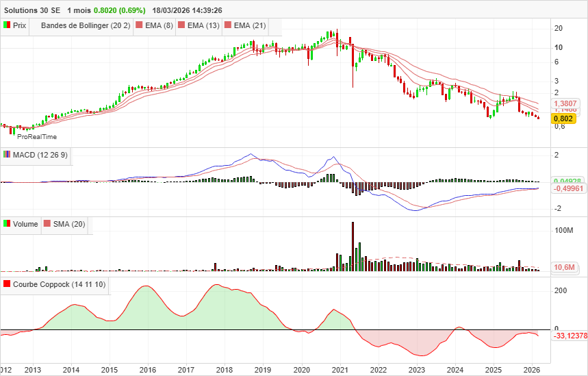Select the Bandes de Bollinger (20 2) label
Image resolution: width=588 pixels, height=376 pixels.
86,25
